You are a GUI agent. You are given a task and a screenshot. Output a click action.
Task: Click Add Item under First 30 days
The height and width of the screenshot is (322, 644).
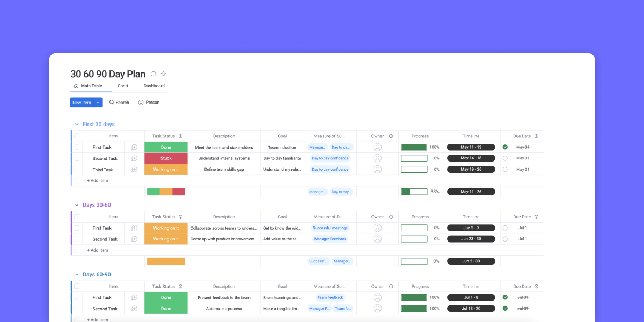98,181
